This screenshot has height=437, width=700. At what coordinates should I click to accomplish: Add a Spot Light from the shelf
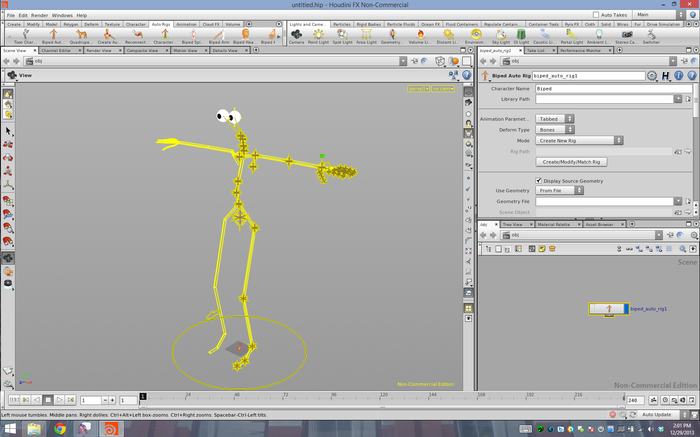tap(342, 36)
